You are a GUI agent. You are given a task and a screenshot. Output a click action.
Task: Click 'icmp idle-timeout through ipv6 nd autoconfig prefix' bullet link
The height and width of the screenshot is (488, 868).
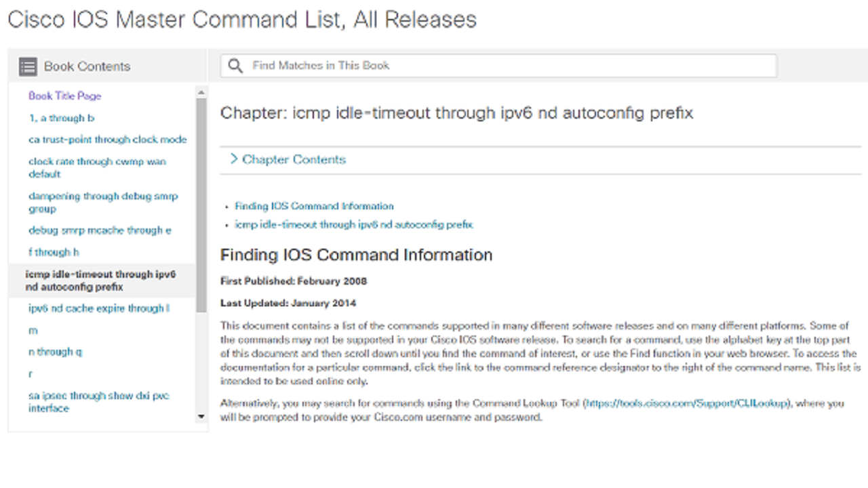(x=354, y=224)
